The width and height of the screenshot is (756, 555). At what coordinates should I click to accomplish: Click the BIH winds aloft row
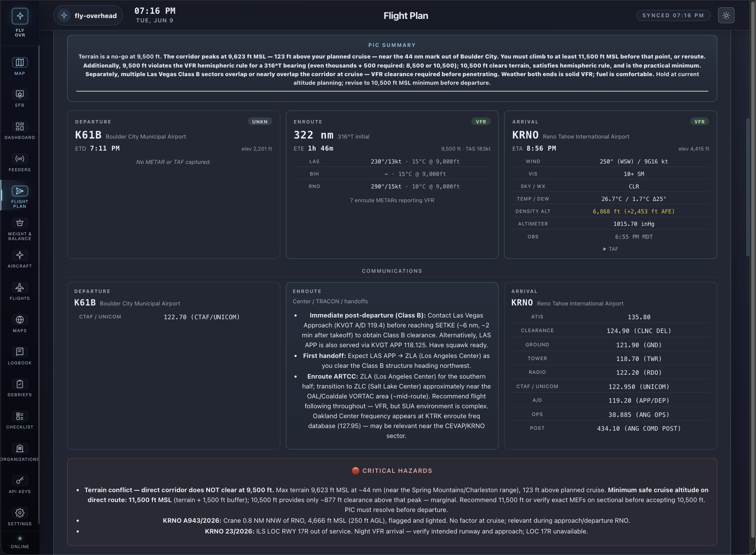(392, 174)
